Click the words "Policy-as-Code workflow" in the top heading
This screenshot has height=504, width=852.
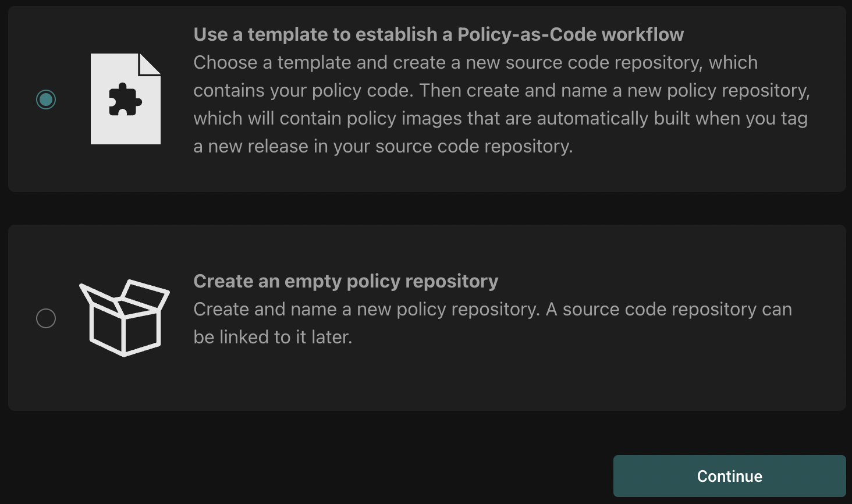[x=570, y=34]
